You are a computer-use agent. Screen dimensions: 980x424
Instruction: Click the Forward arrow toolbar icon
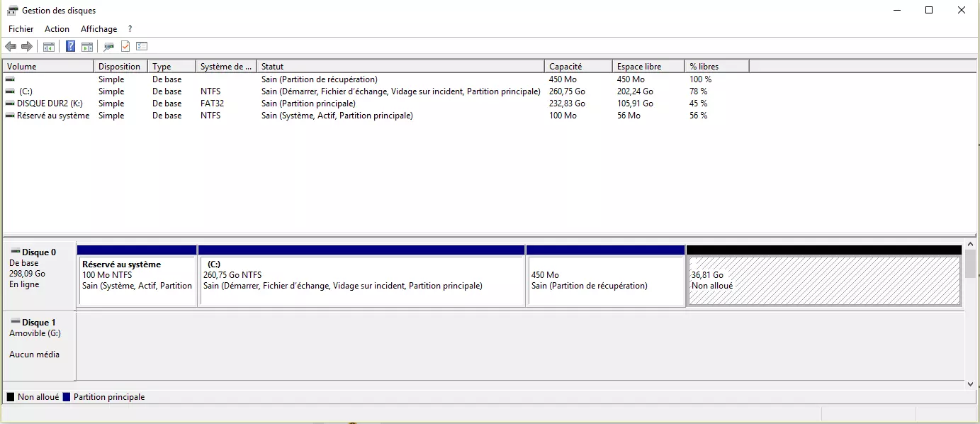[x=27, y=47]
